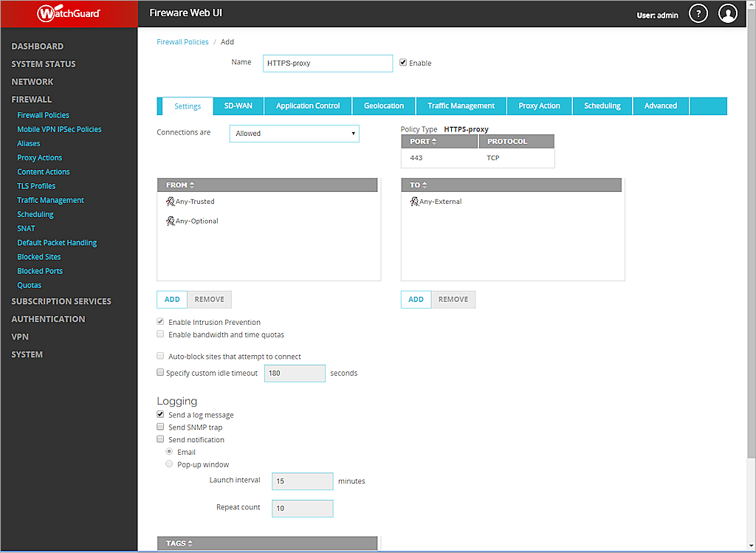Click ADD under the FROM list

tap(171, 299)
